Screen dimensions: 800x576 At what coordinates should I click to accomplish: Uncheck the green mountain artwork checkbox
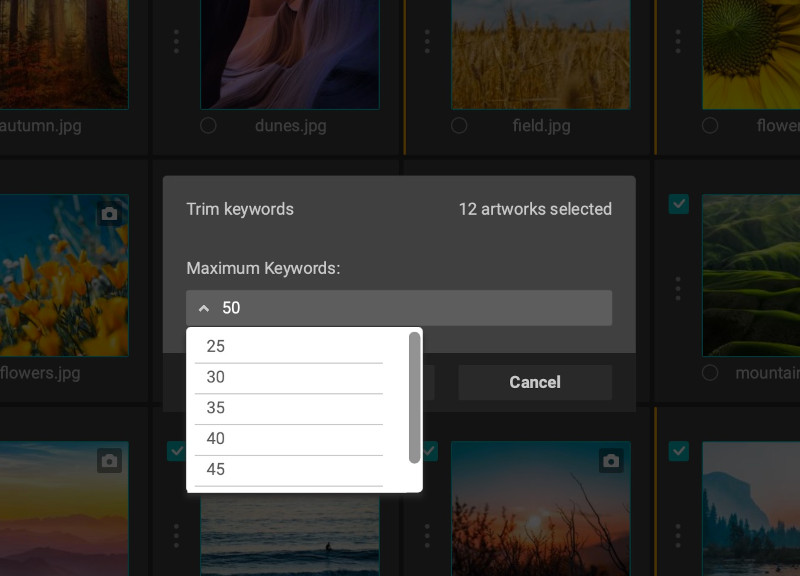679,204
